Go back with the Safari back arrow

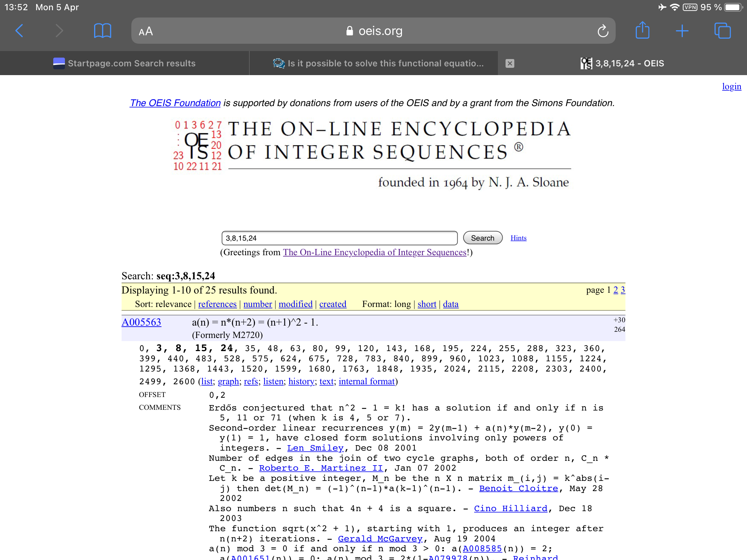click(20, 31)
